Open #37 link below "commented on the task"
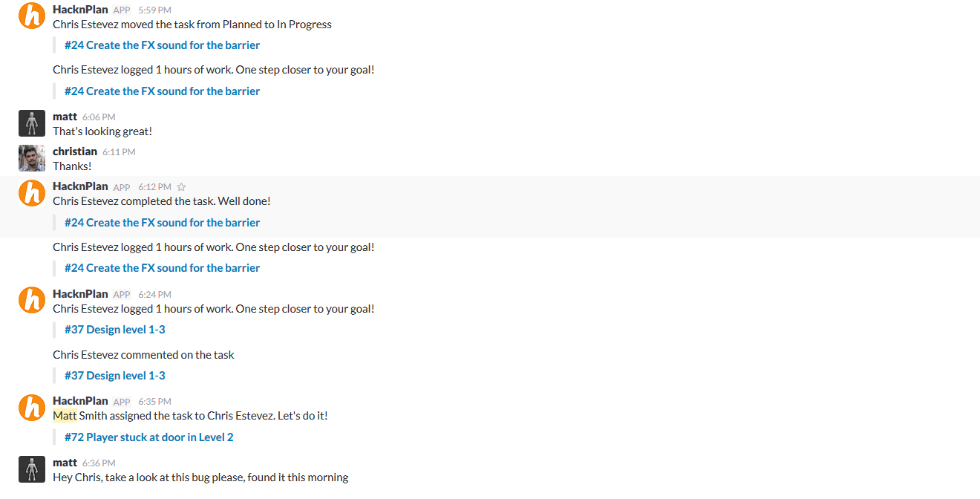Screen dimensions: 980x499 pyautogui.click(x=115, y=376)
